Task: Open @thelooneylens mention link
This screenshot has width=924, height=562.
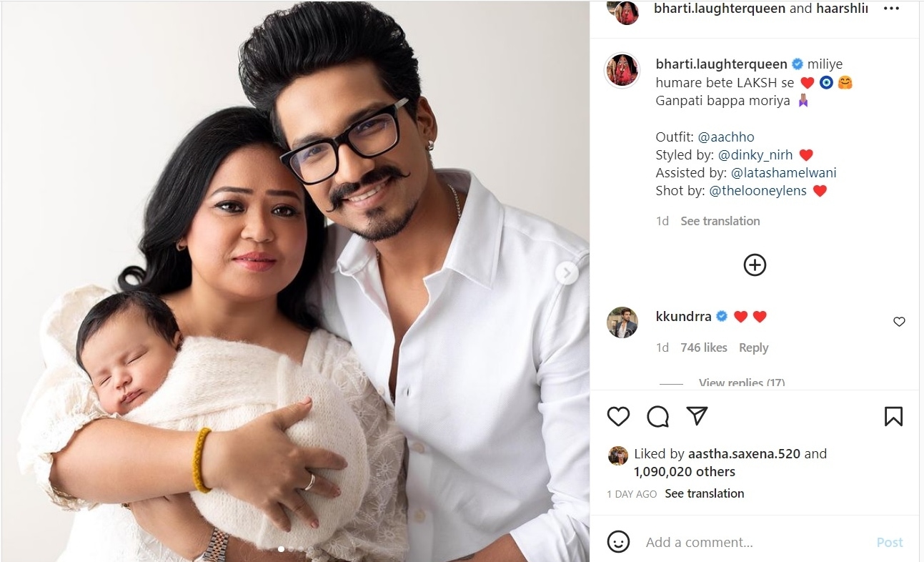Action: point(757,191)
